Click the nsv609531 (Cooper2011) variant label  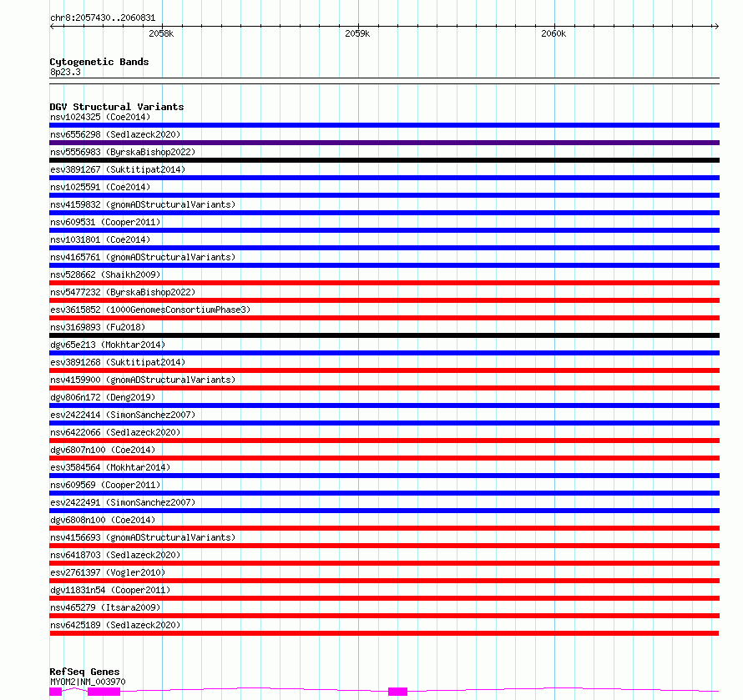105,222
